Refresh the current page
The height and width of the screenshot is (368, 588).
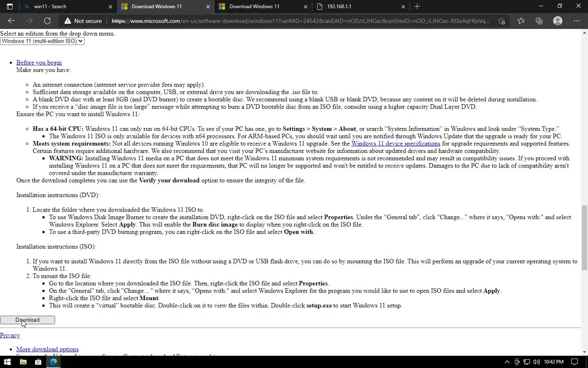pos(47,21)
